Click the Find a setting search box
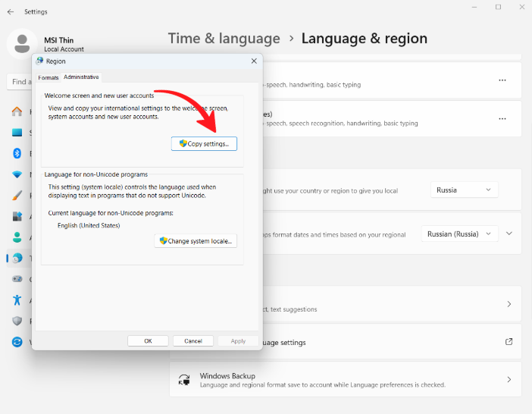Screen dimensions: 532x414 pos(20,82)
